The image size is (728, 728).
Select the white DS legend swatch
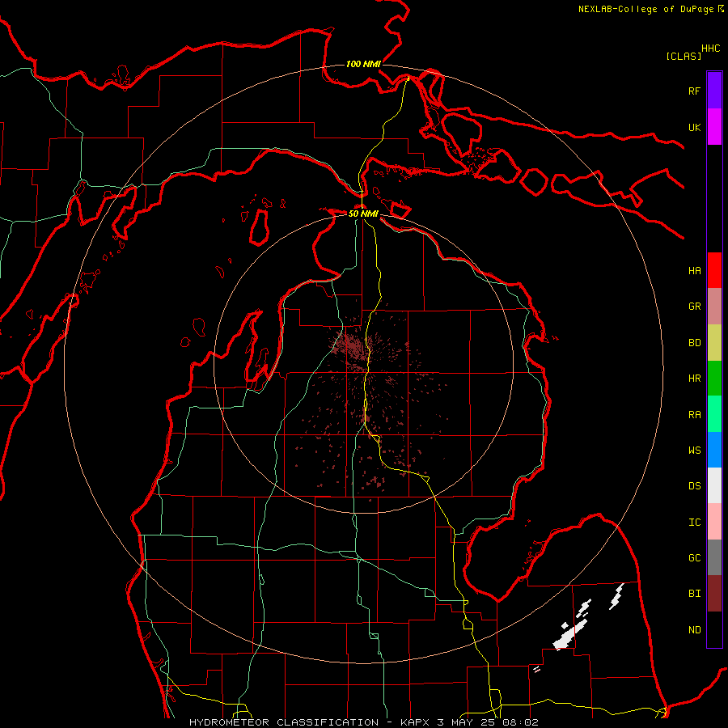(714, 485)
